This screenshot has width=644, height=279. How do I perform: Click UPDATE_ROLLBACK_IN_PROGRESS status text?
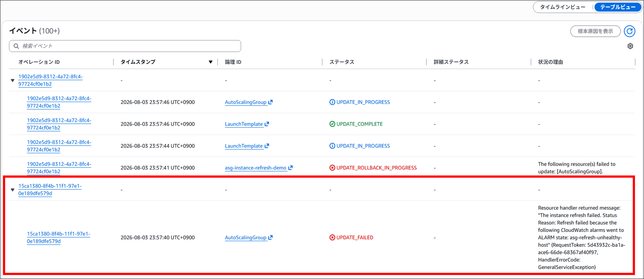pyautogui.click(x=376, y=168)
